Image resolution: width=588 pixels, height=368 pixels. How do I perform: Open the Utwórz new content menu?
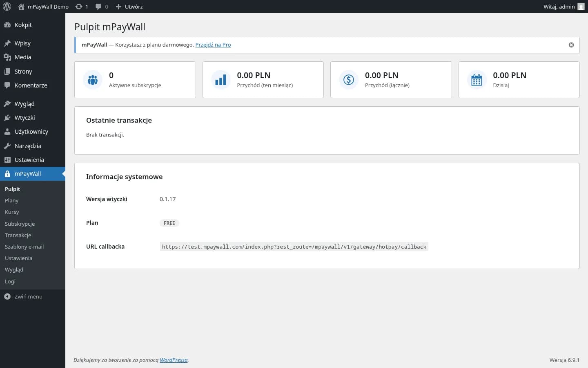coord(129,7)
